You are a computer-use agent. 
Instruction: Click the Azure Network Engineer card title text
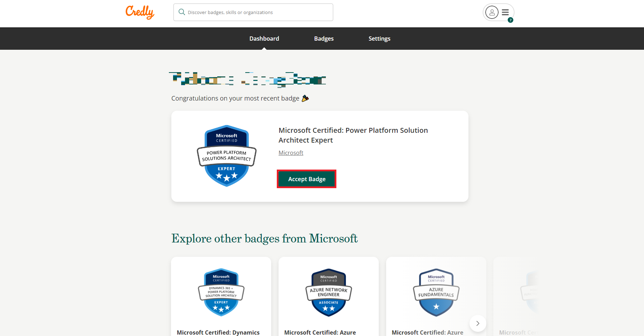coord(320,332)
